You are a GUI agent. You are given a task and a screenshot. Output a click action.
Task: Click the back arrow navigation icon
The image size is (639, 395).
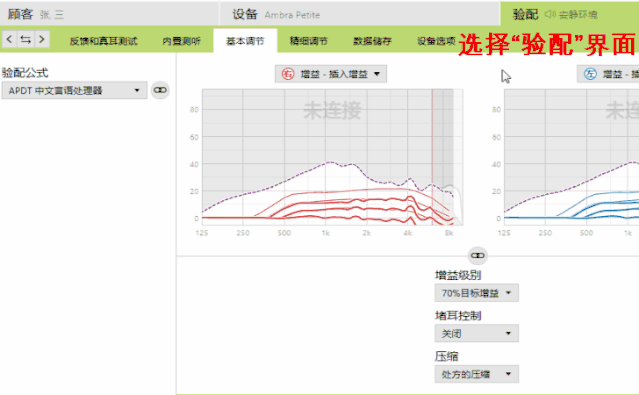(x=9, y=40)
